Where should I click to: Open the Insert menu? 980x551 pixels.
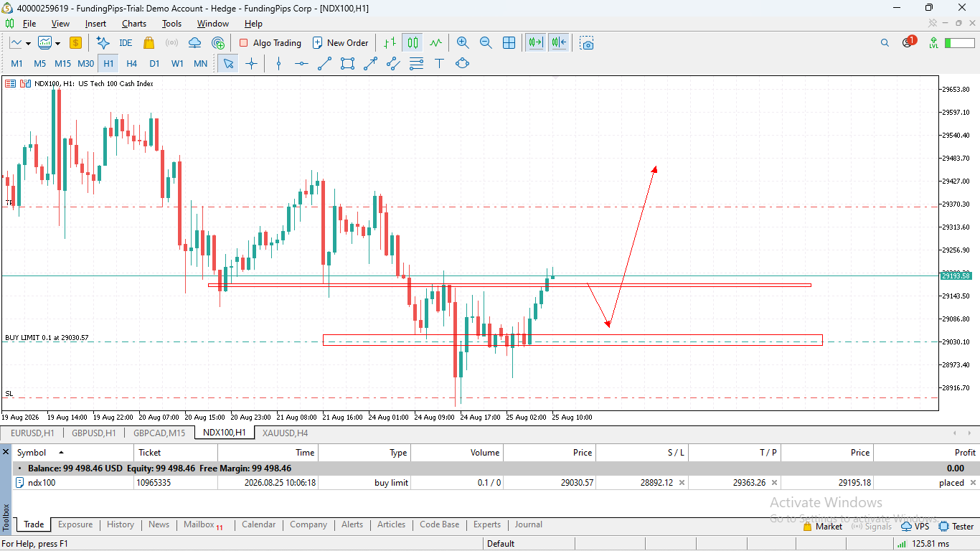95,24
